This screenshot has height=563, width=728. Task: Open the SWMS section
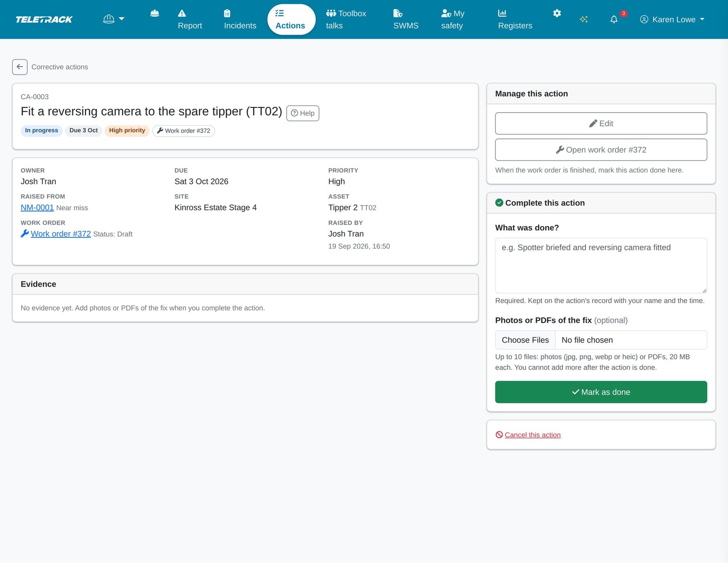pos(406,19)
